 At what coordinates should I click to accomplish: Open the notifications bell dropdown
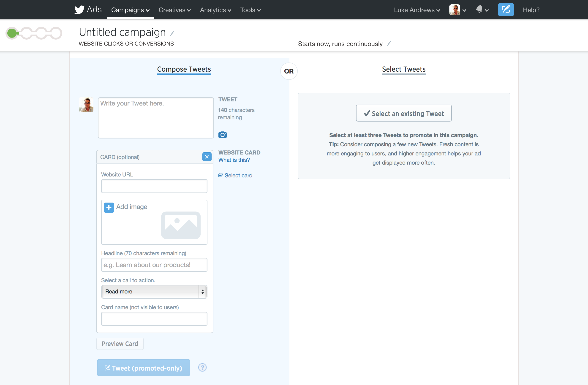click(x=482, y=10)
